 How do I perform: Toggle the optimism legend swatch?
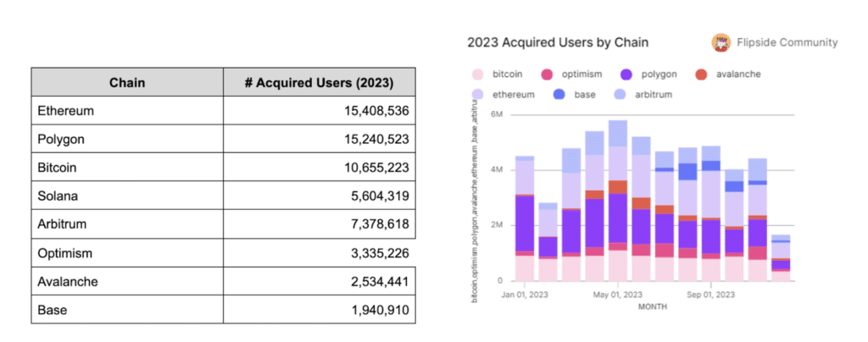[547, 74]
